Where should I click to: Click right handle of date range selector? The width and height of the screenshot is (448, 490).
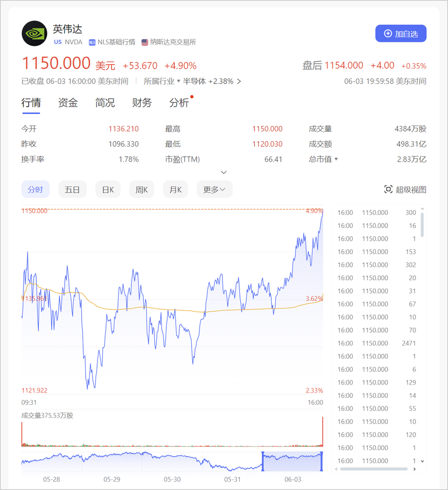pyautogui.click(x=322, y=461)
